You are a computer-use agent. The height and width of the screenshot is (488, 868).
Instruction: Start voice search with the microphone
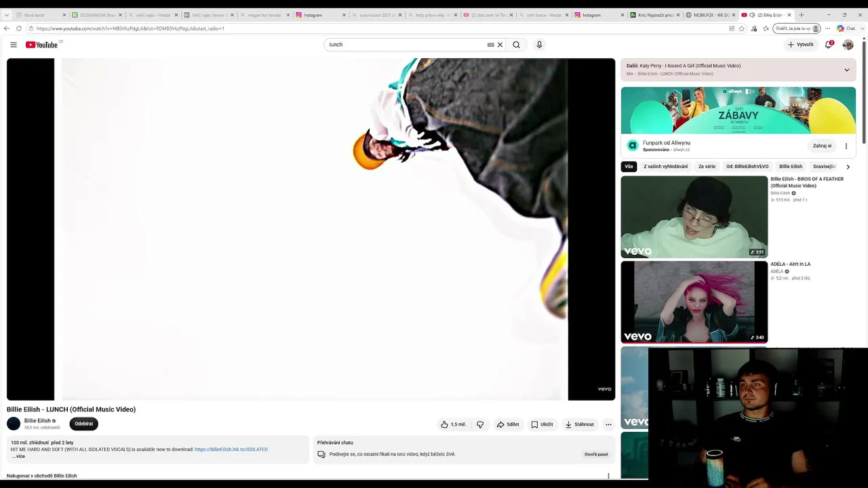click(539, 45)
